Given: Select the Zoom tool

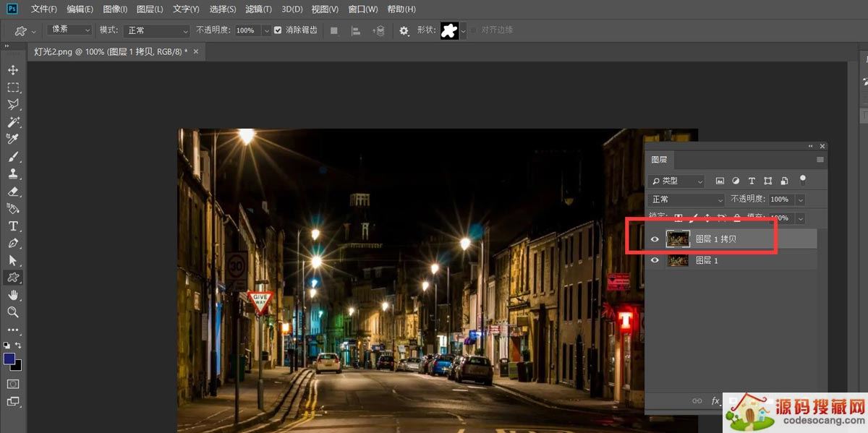Looking at the screenshot, I should point(13,312).
